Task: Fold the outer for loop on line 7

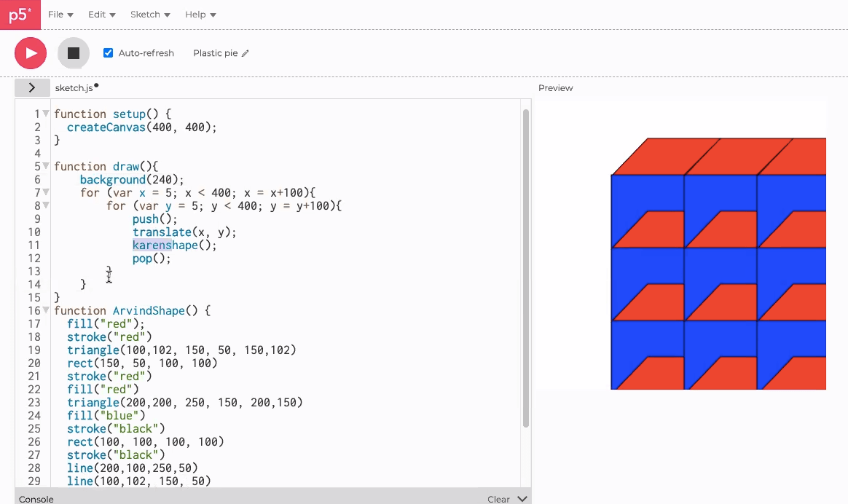Action: (x=45, y=192)
